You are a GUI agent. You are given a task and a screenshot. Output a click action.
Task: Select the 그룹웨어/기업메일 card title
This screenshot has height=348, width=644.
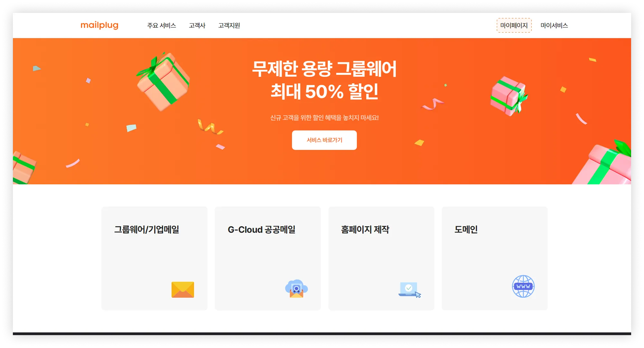(147, 229)
